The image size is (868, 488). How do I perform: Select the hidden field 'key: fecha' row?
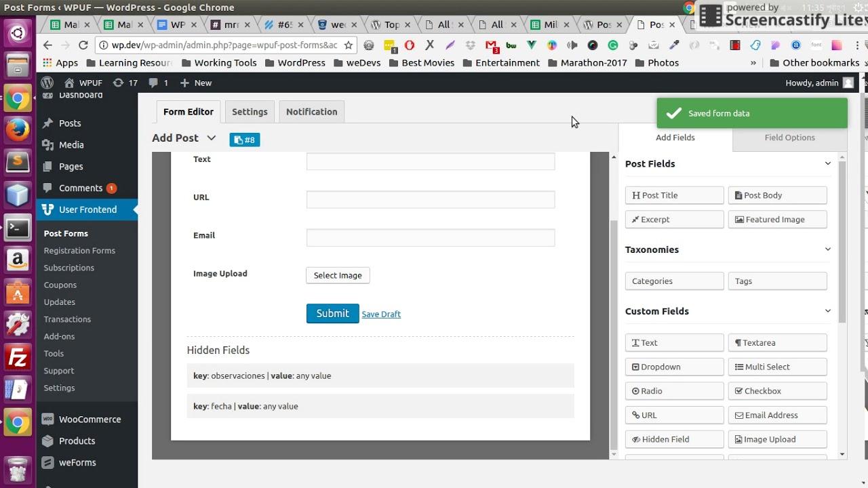(x=380, y=406)
